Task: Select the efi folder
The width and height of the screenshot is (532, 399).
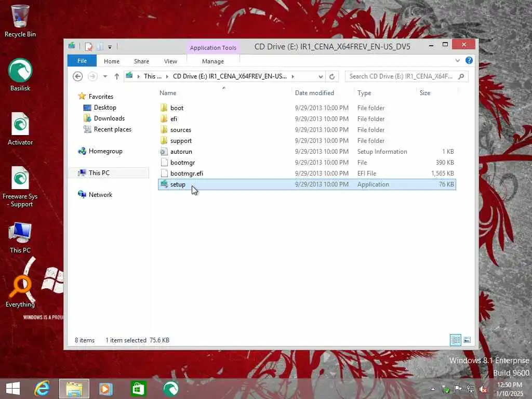Action: click(x=307, y=119)
